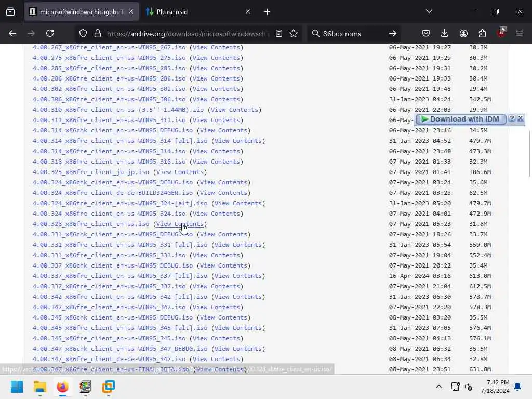This screenshot has height=399, width=532.
Task: Go back to the previous page
Action: tap(12, 33)
